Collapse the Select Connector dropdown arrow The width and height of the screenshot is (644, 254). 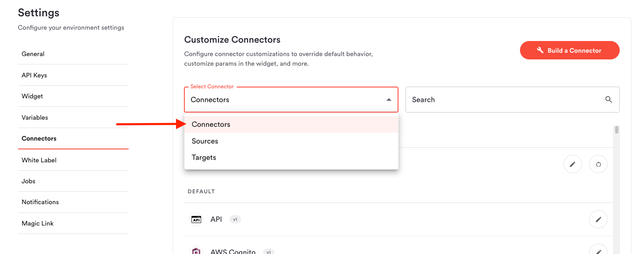click(389, 100)
